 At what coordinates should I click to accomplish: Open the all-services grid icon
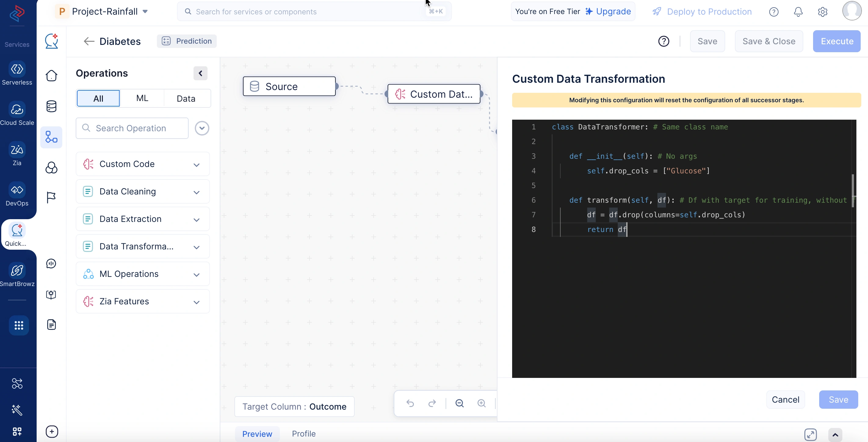tap(19, 325)
